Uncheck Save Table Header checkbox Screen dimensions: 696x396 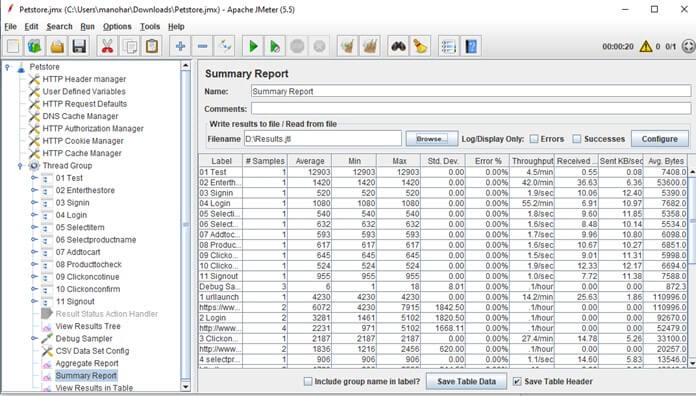(517, 381)
